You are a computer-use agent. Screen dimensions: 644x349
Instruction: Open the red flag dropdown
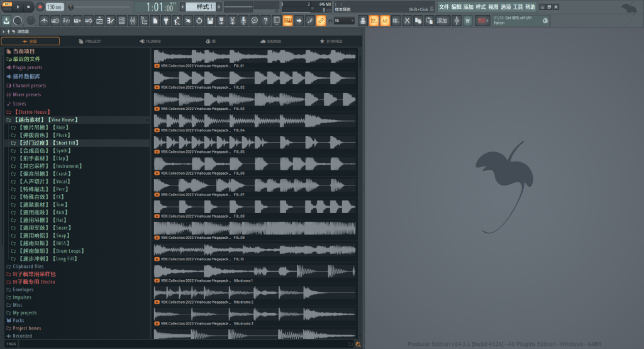pos(483,21)
